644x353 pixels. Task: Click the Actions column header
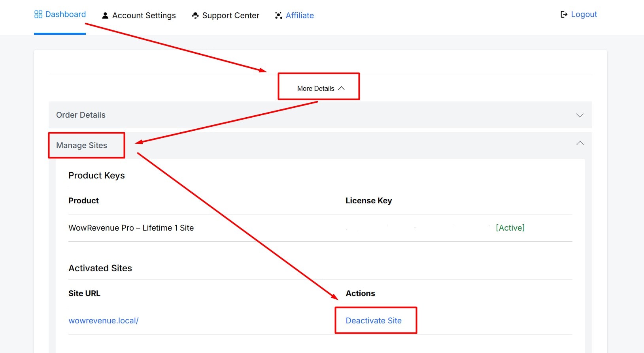(360, 293)
